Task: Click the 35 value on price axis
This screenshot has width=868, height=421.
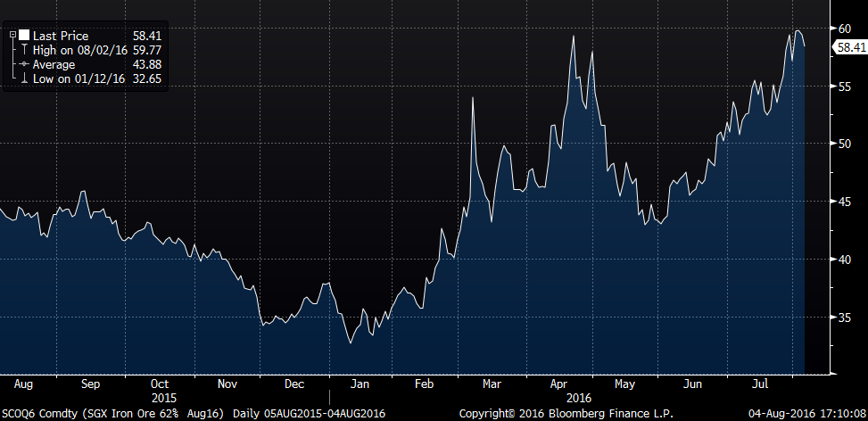Action: pos(845,317)
